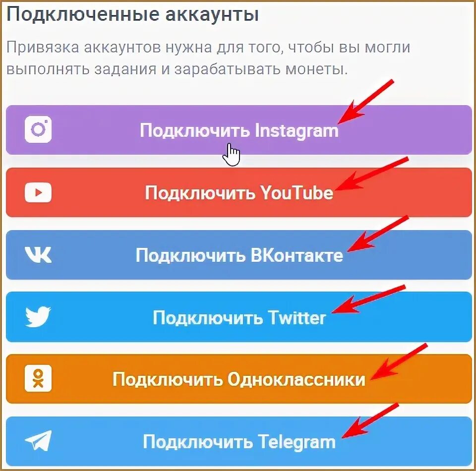The width and height of the screenshot is (476, 471).
Task: Click the red arrow pointing at Twitter
Action: 368,299
